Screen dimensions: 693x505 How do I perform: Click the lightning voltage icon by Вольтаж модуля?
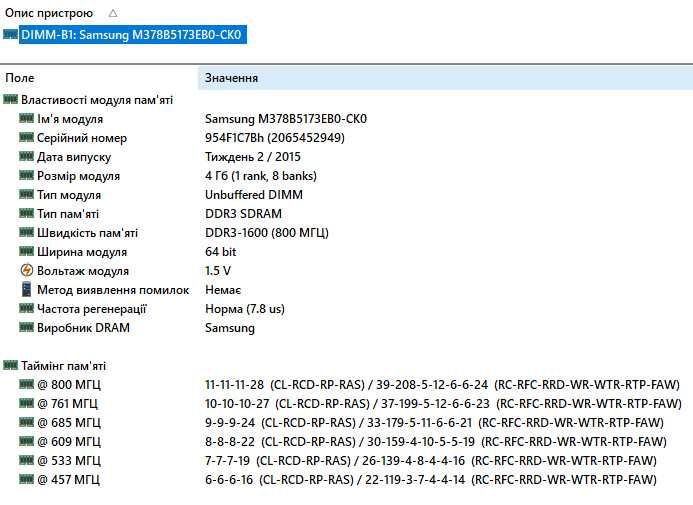(x=27, y=270)
